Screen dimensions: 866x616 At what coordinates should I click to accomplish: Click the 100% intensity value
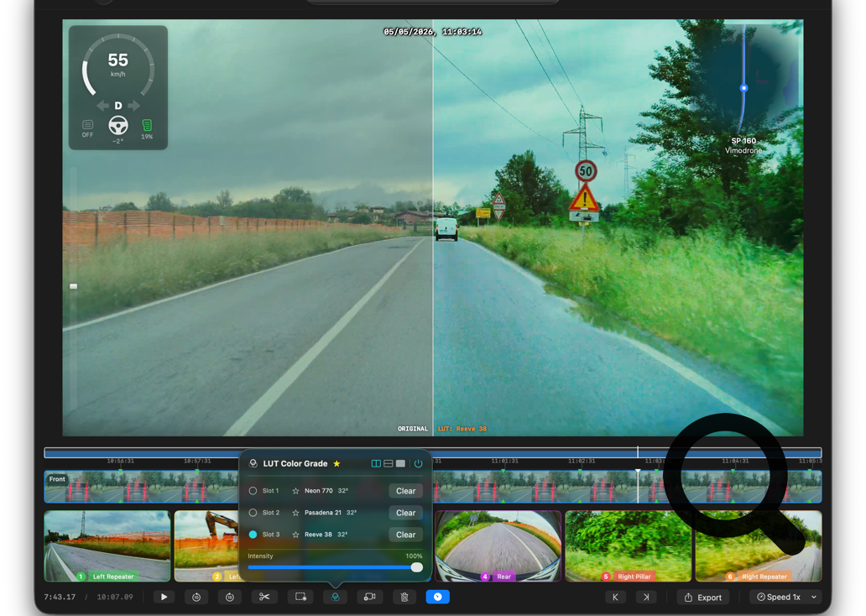tap(414, 556)
